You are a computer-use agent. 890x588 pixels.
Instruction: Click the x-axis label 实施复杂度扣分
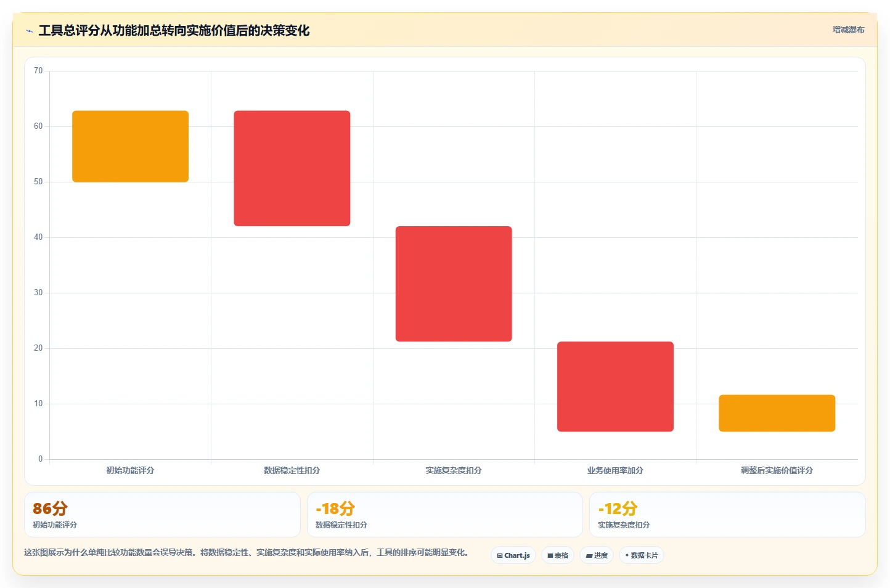pos(454,470)
